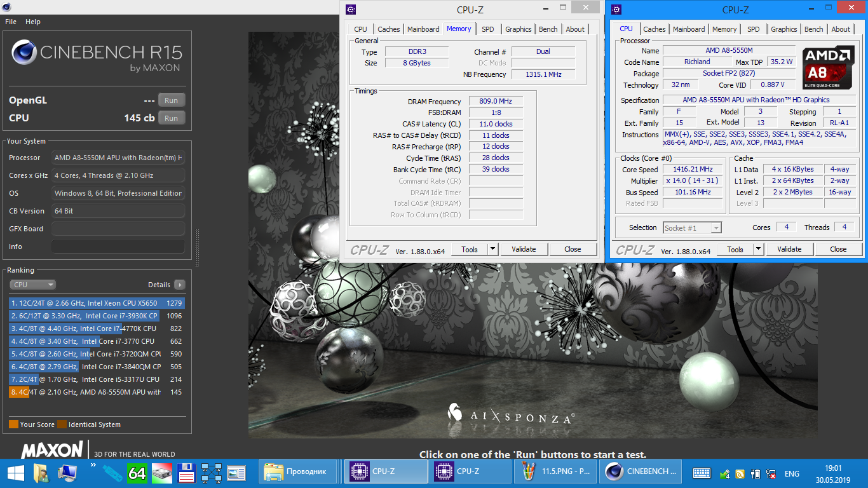Viewport: 868px width, 488px height.
Task: Open the CPU dropdown in Ranking
Action: pyautogui.click(x=32, y=285)
